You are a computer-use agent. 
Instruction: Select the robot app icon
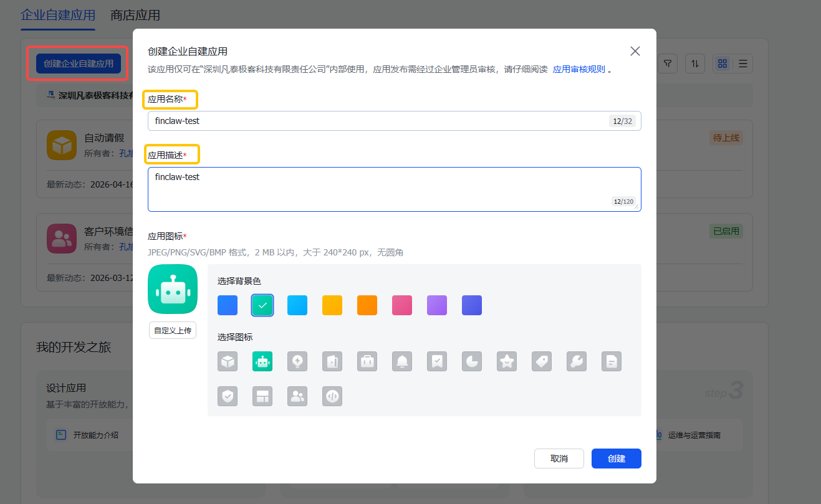(x=262, y=361)
